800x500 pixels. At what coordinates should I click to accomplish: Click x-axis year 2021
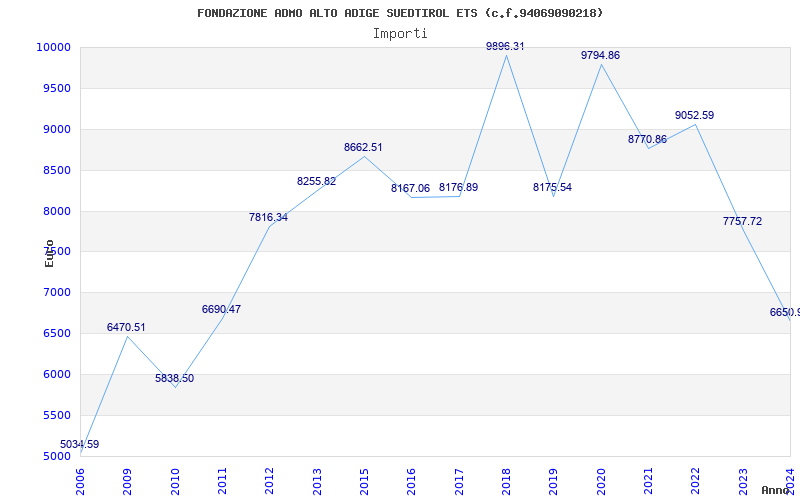(648, 482)
